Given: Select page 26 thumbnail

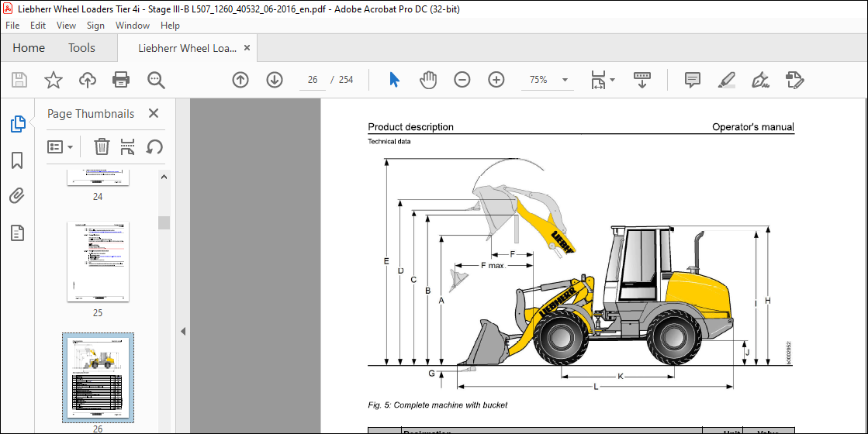Looking at the screenshot, I should point(98,377).
